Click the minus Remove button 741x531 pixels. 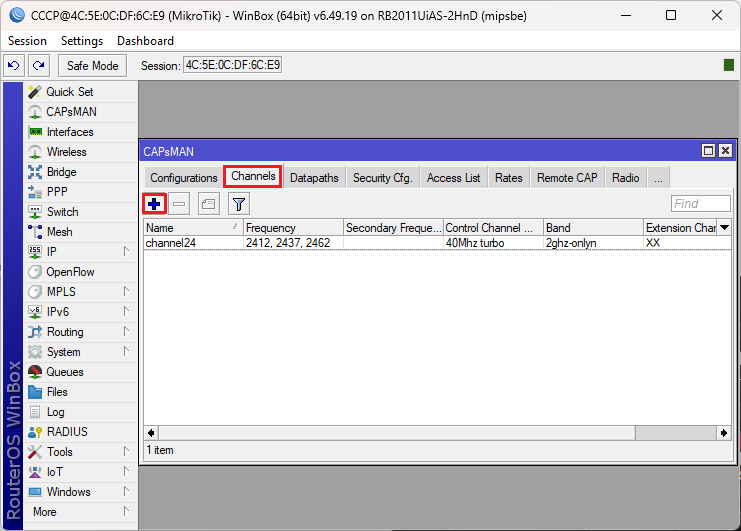pos(179,204)
